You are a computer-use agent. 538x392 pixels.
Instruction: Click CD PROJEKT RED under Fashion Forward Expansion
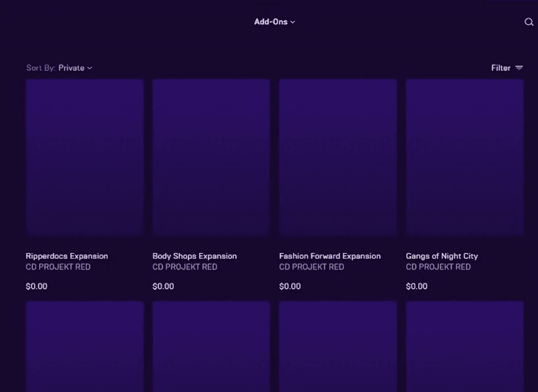[x=311, y=267]
